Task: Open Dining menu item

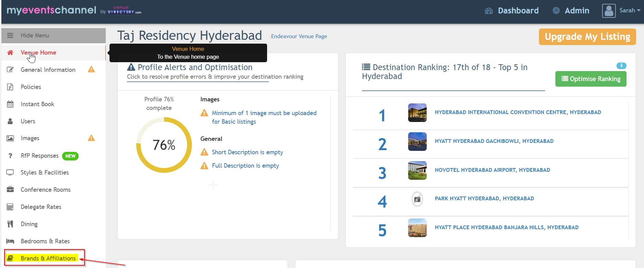Action: pos(29,224)
